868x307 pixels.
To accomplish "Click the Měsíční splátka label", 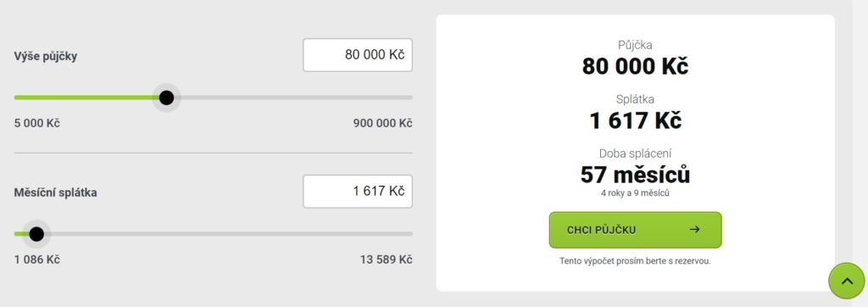I will tap(55, 193).
